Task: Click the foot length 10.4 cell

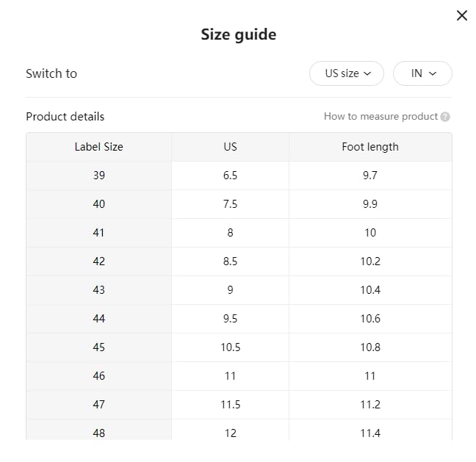Action: (369, 290)
